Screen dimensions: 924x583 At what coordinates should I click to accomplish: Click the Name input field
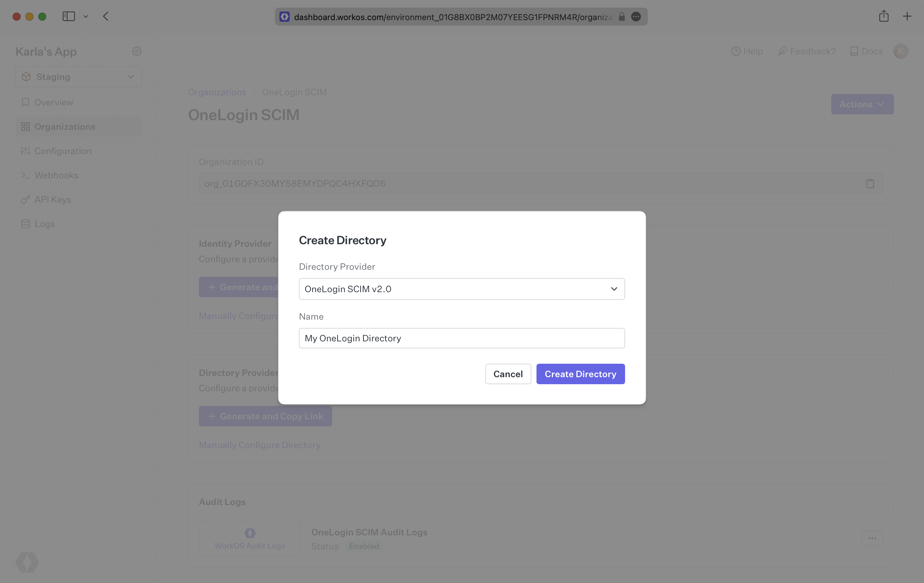point(461,337)
